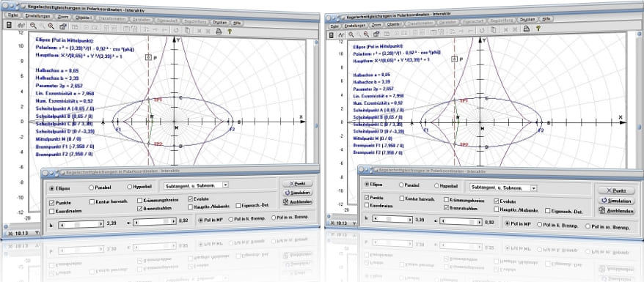The image size is (644, 282).
Task: Open the Einstellungen menu in left window
Action: (x=37, y=16)
